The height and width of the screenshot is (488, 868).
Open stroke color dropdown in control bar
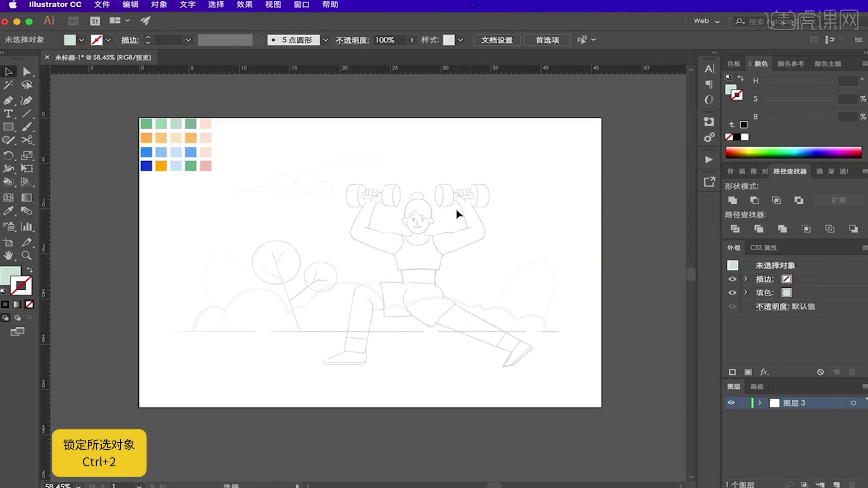[x=108, y=40]
